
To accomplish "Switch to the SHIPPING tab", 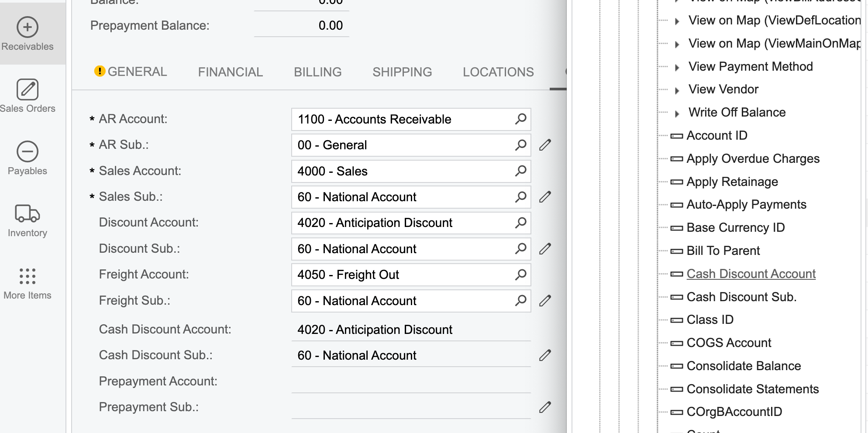I will 402,72.
